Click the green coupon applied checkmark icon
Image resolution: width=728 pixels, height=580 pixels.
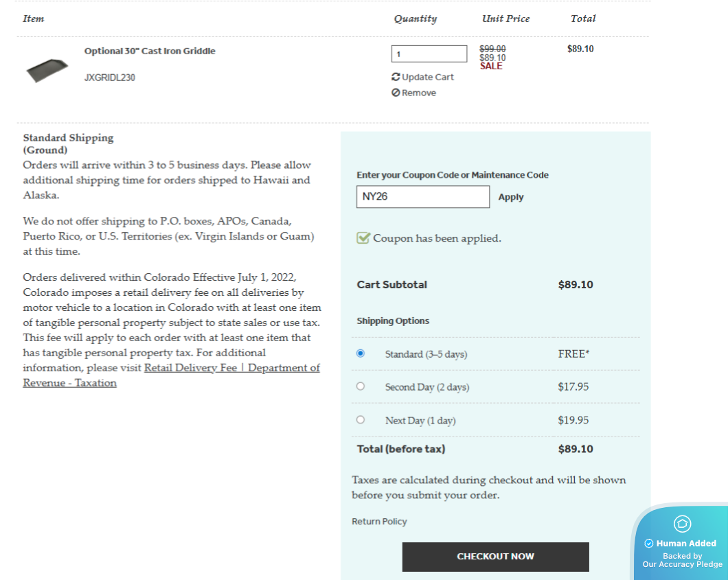click(363, 238)
